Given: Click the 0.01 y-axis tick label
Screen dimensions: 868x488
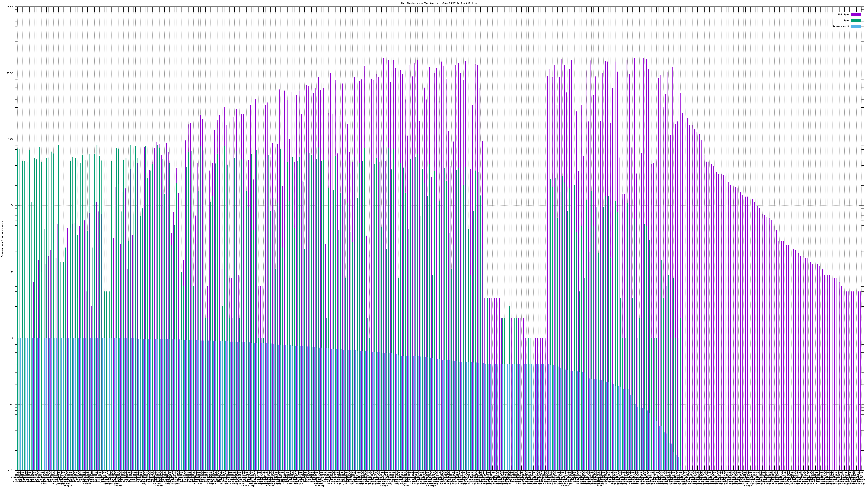Looking at the screenshot, I should pyautogui.click(x=11, y=470).
